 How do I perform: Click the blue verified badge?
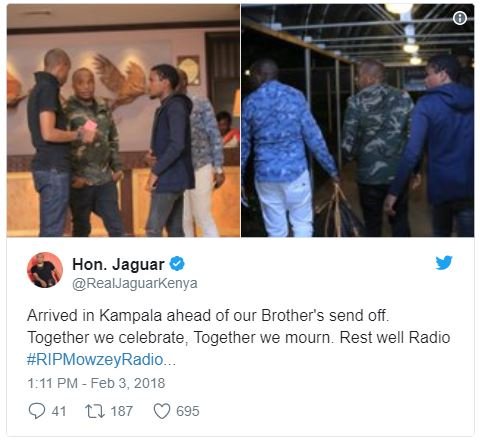177,264
